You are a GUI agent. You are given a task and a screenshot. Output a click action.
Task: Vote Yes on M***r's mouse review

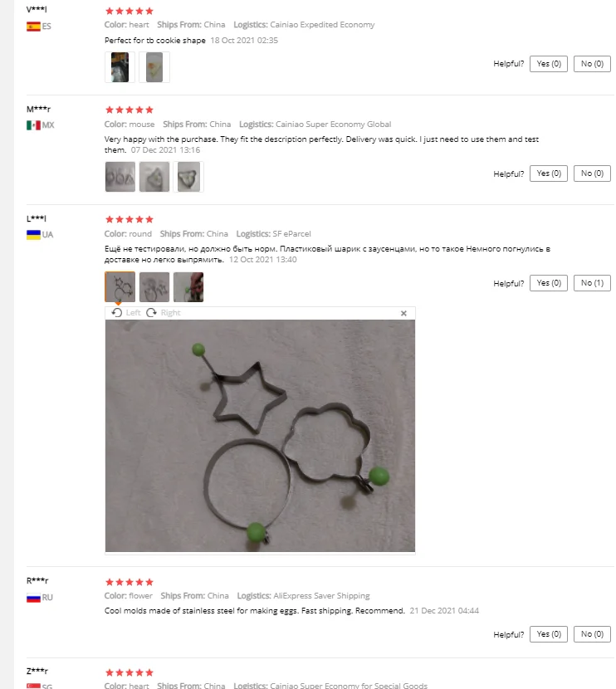coord(548,173)
